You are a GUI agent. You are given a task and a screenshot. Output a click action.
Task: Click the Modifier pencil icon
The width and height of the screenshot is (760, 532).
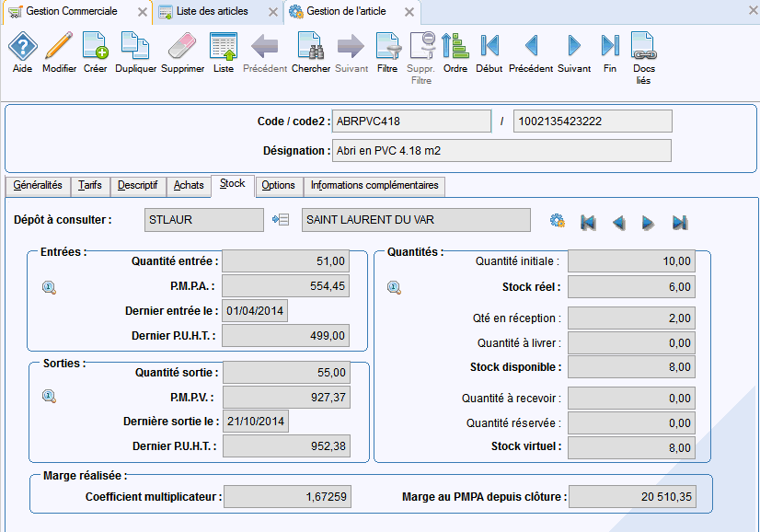pyautogui.click(x=59, y=46)
